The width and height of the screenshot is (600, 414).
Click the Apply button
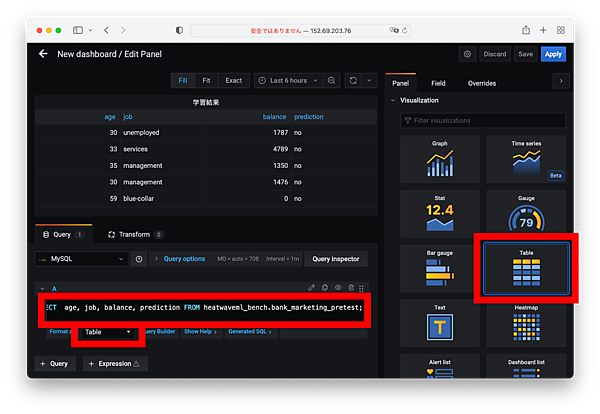click(553, 54)
